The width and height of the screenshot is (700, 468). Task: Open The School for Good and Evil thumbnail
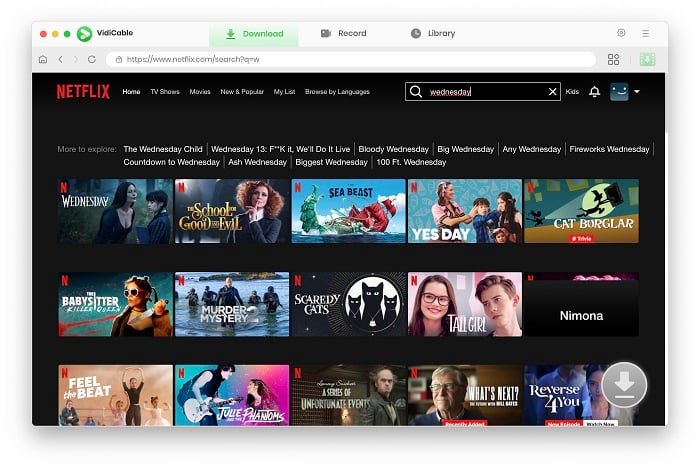pyautogui.click(x=232, y=211)
